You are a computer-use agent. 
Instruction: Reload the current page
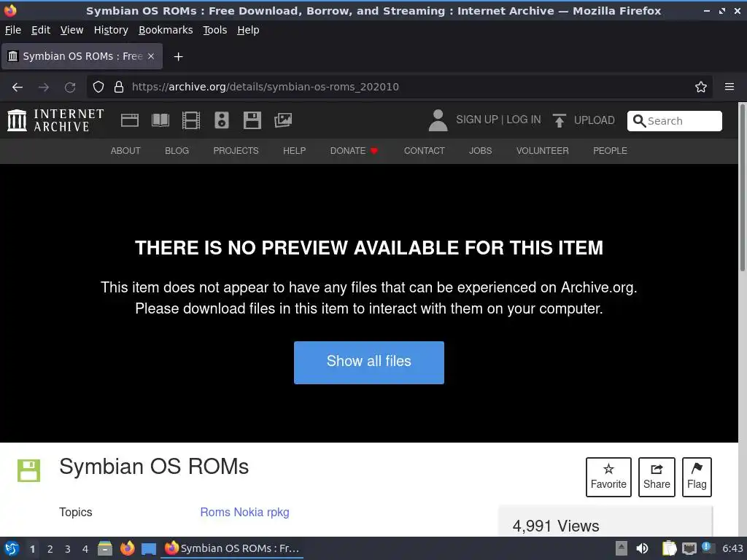click(70, 87)
